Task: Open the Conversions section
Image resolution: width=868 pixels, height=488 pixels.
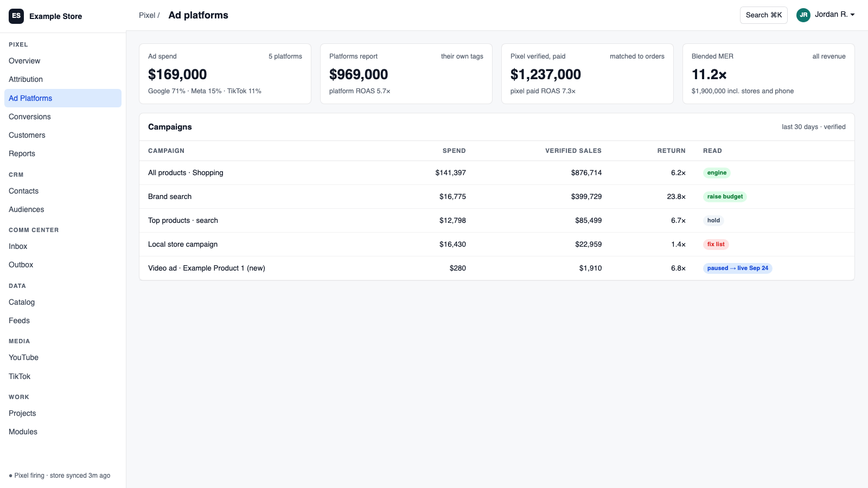Action: 63,117
